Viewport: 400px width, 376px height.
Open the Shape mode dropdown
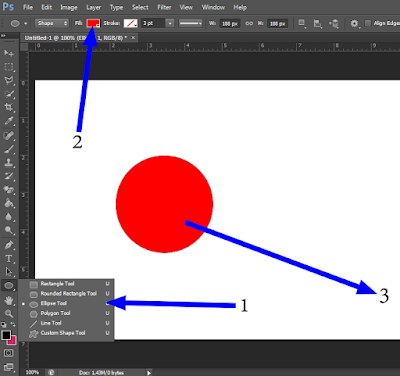click(x=52, y=23)
